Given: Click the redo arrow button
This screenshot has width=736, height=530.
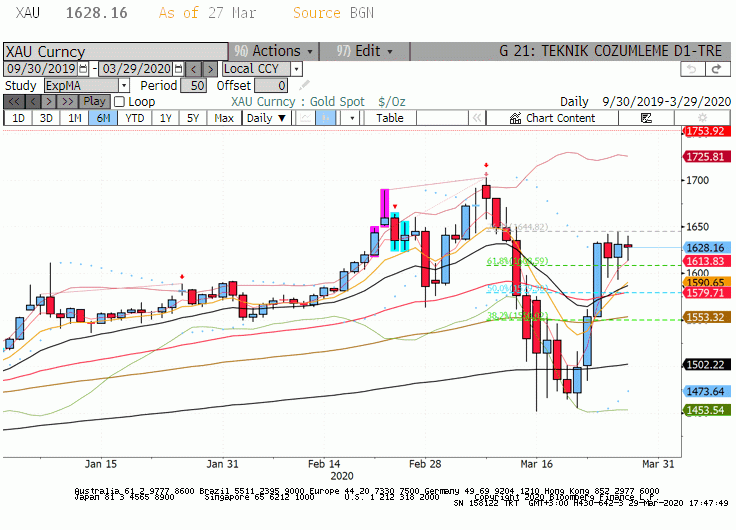Looking at the screenshot, I should pyautogui.click(x=717, y=69).
